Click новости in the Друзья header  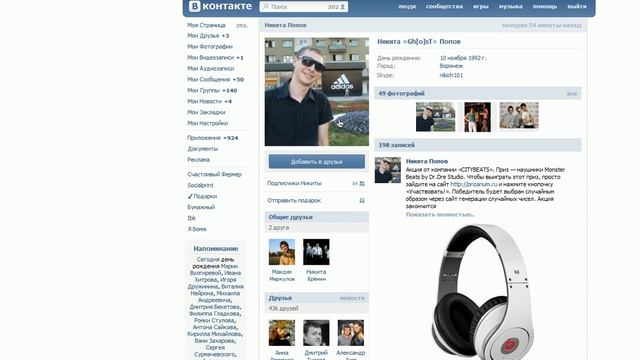click(x=352, y=298)
